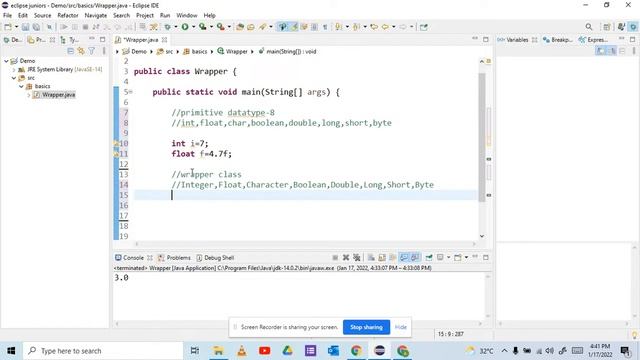This screenshot has width=640, height=360.
Task: Click the Windows taskbar search box
Action: [103, 351]
